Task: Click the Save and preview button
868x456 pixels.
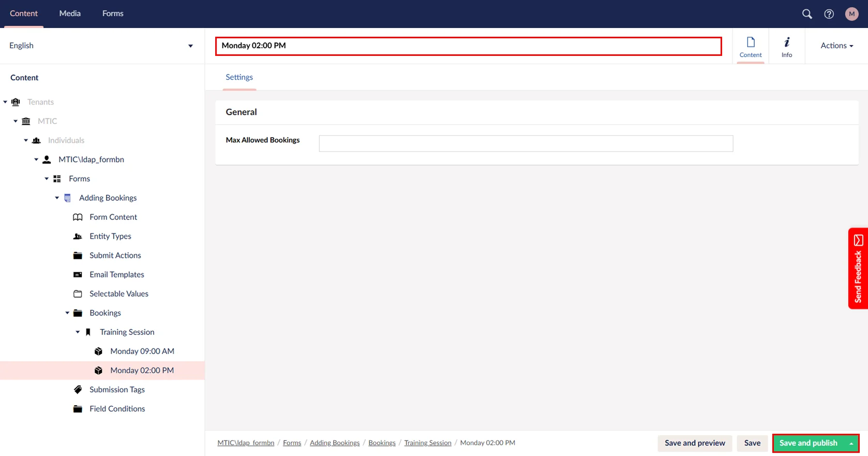Action: click(694, 443)
